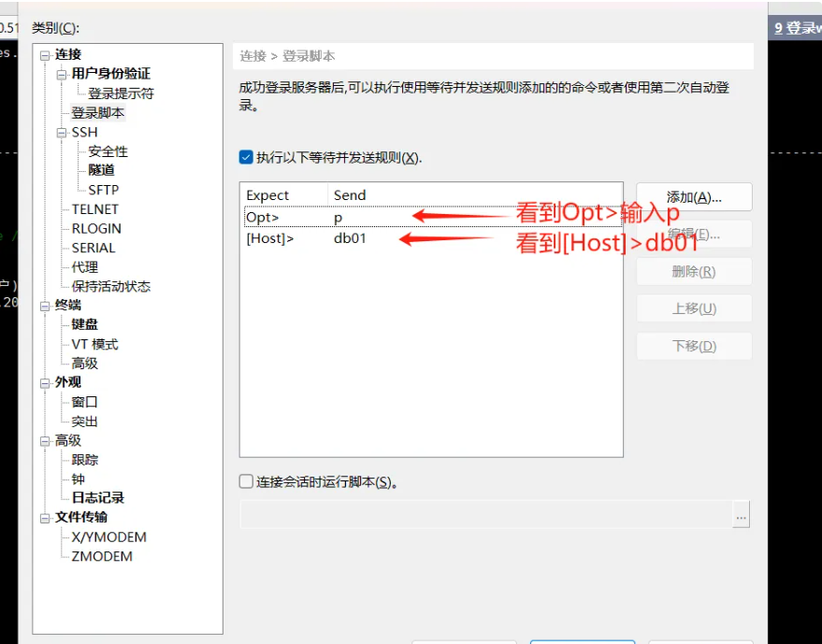822x644 pixels.
Task: Open script file browse button
Action: (x=741, y=515)
